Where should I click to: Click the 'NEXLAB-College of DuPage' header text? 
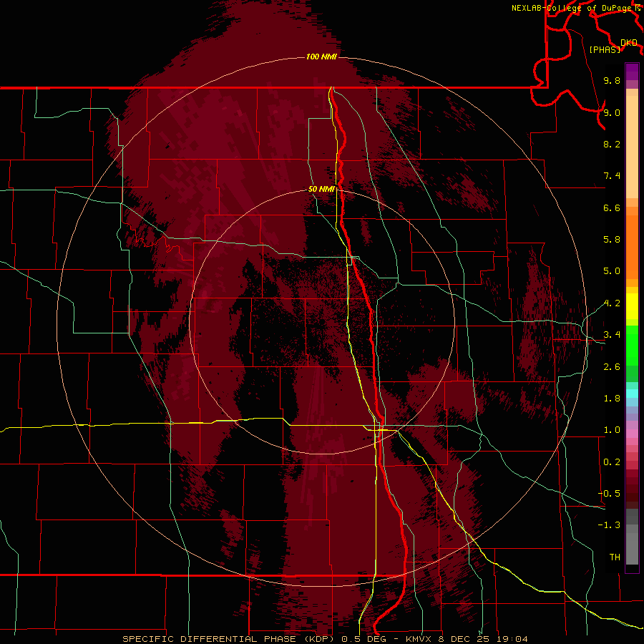(572, 8)
